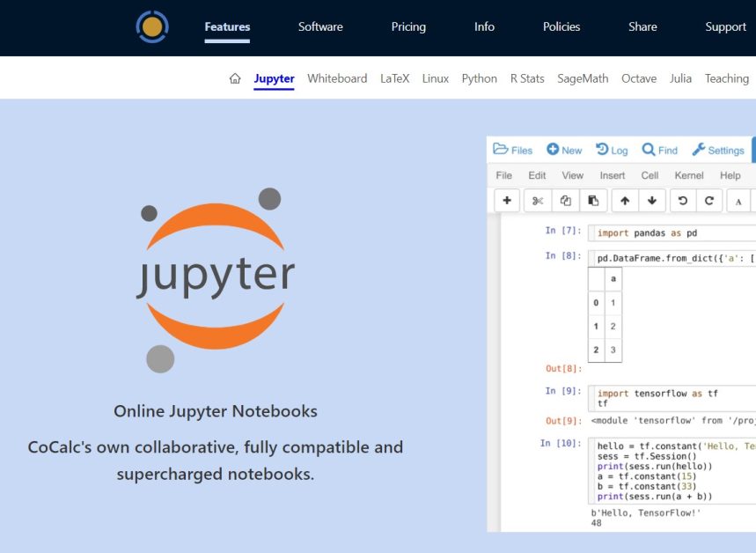This screenshot has height=553, width=756.
Task: Copy selected cells in the toolbar
Action: click(x=564, y=200)
